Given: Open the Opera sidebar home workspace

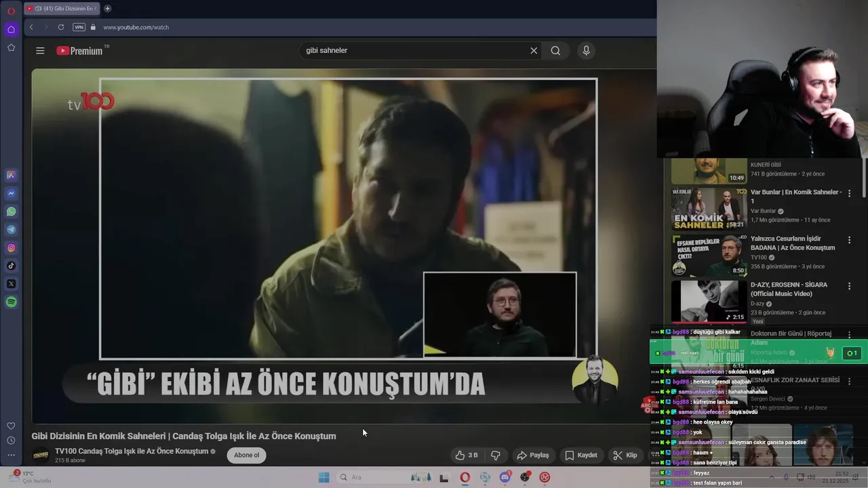Looking at the screenshot, I should (x=11, y=29).
